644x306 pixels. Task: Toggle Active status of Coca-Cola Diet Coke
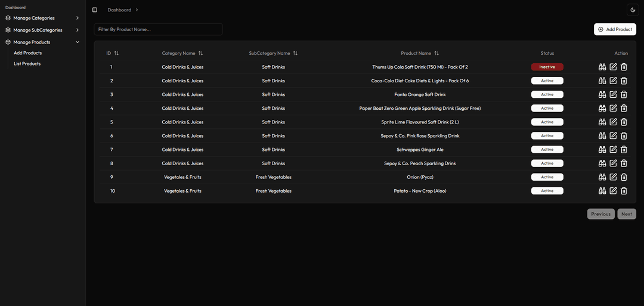(547, 81)
